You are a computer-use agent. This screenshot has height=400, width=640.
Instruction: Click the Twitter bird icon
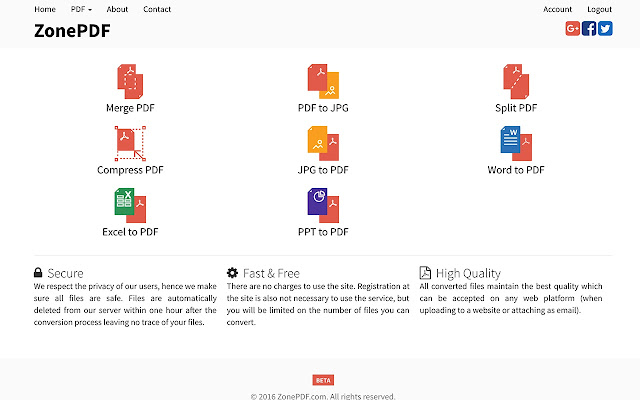pyautogui.click(x=605, y=29)
